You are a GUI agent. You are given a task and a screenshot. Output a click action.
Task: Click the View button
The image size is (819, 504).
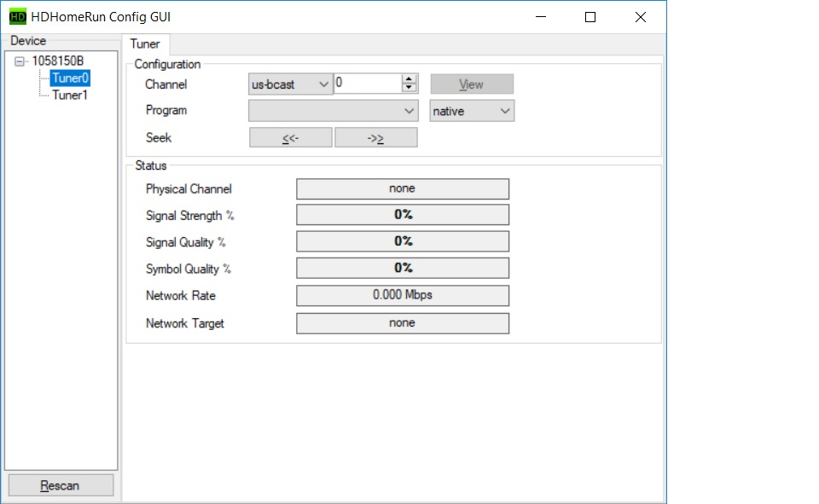tap(472, 84)
